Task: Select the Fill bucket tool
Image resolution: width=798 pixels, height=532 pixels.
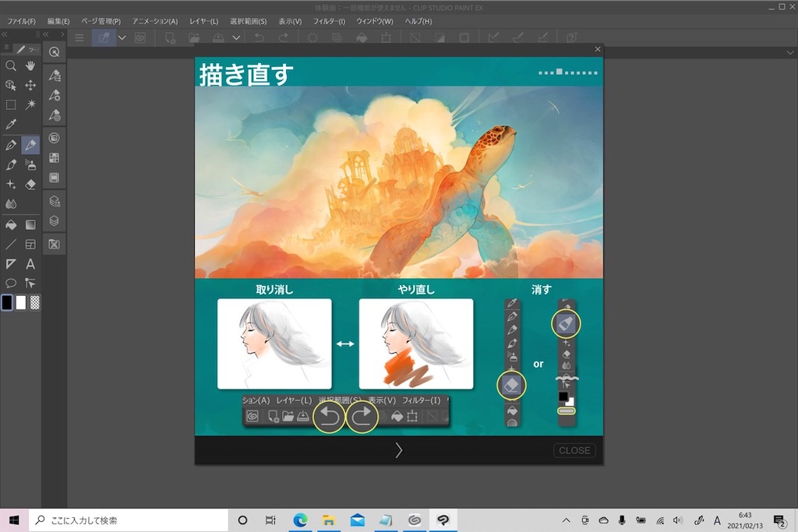Action: coord(11,225)
